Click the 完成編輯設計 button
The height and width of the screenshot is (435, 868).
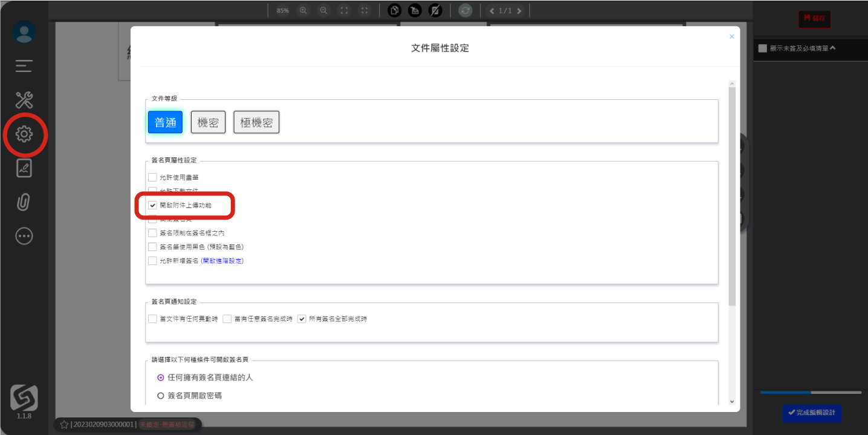click(811, 413)
